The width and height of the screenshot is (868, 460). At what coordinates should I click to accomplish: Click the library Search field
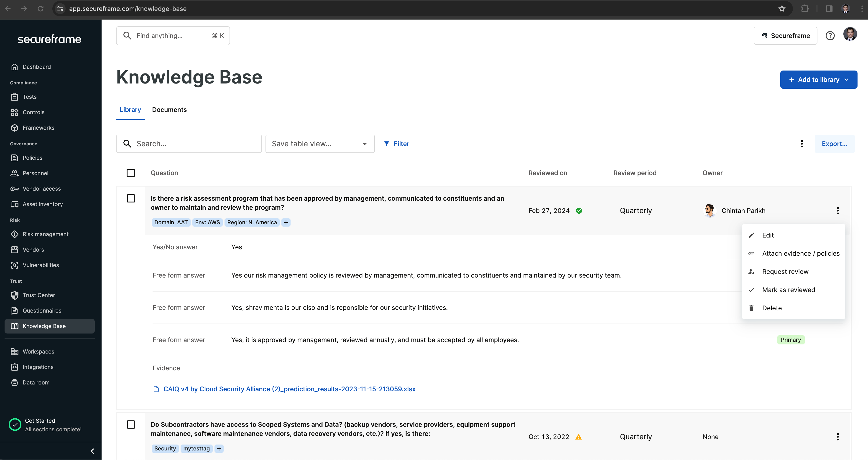tap(189, 144)
